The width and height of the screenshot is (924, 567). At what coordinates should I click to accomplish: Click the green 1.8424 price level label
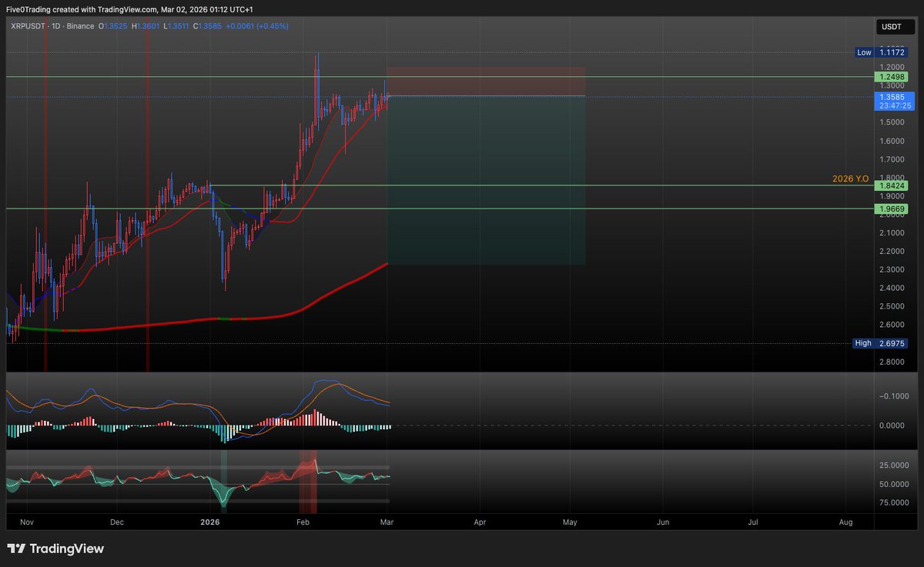point(892,185)
